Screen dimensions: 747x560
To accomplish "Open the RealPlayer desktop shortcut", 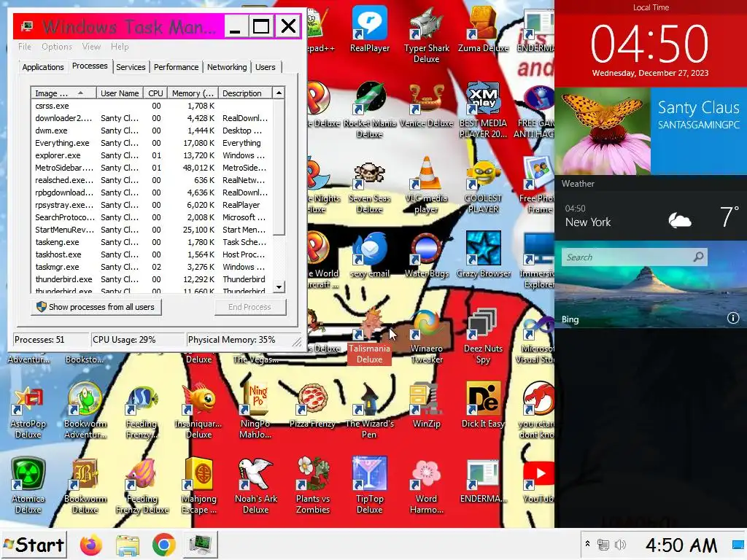I will 370,29.
